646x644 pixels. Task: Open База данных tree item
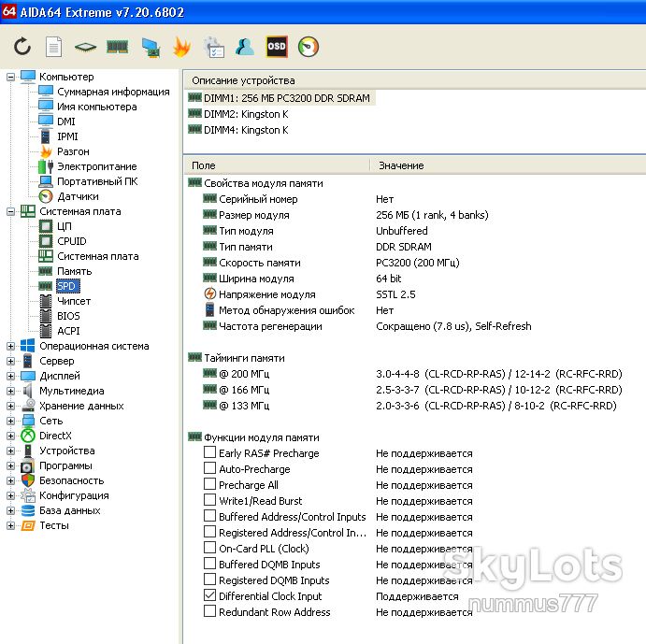[x=69, y=510]
